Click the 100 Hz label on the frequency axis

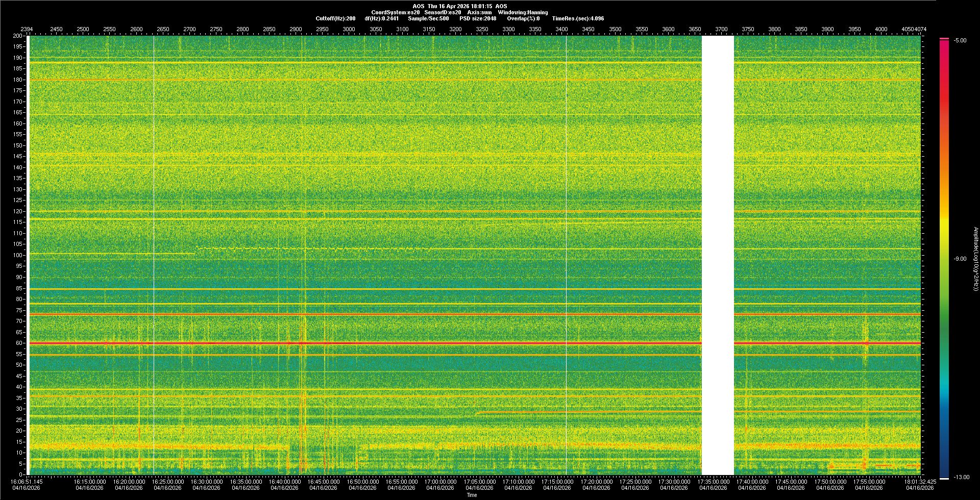pos(18,256)
